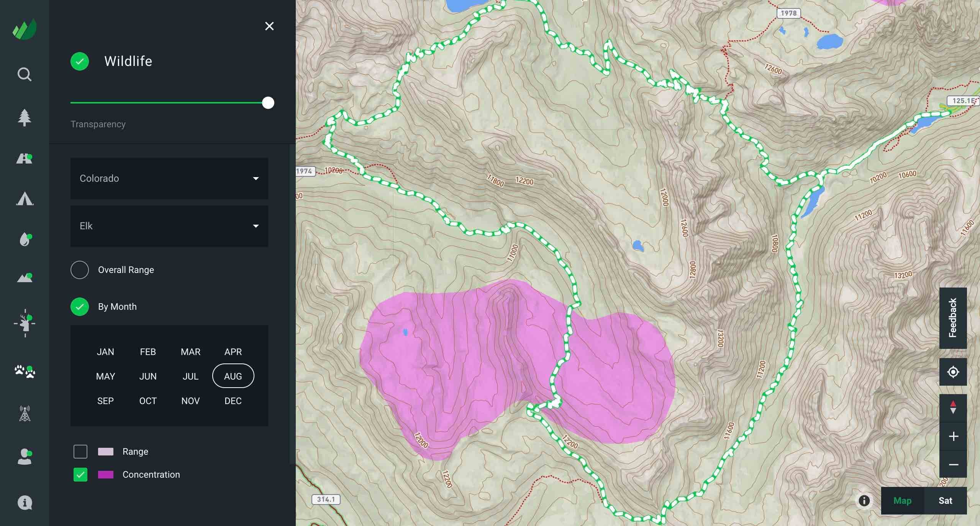The width and height of the screenshot is (980, 526).
Task: Click the 1978 trail marker label
Action: [x=788, y=13]
